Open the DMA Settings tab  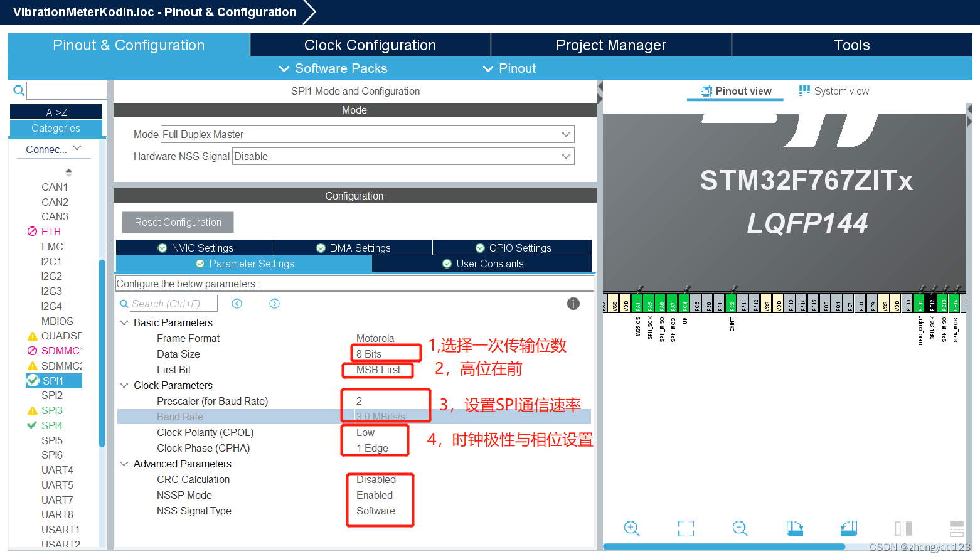(x=353, y=248)
